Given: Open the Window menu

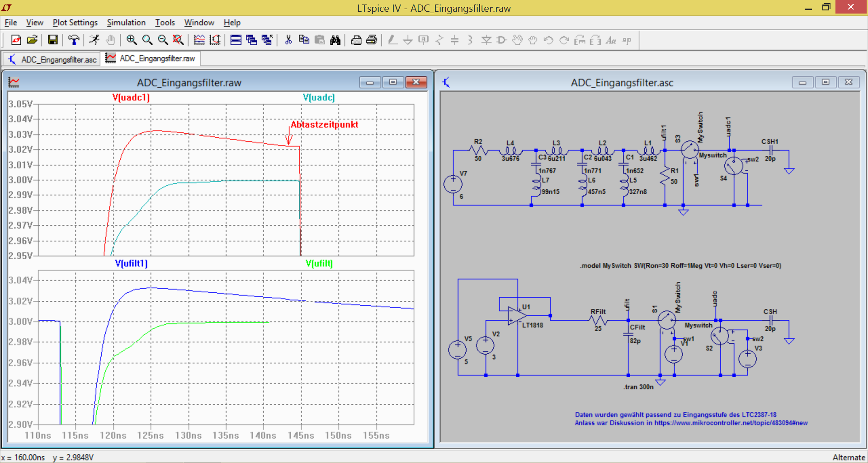Looking at the screenshot, I should 199,23.
